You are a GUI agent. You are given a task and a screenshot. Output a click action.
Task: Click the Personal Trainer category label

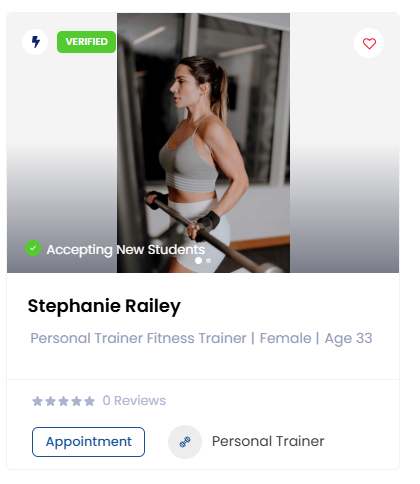(268, 441)
